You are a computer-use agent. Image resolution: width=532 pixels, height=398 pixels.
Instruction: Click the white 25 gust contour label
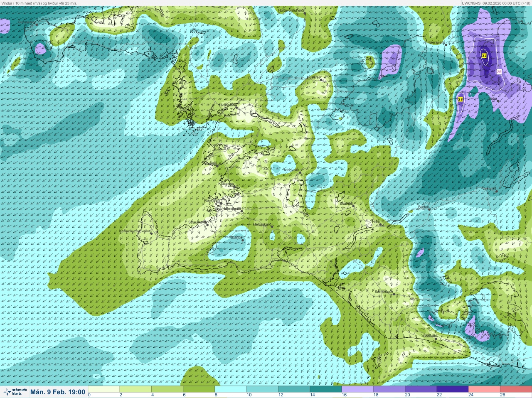[x=499, y=72]
